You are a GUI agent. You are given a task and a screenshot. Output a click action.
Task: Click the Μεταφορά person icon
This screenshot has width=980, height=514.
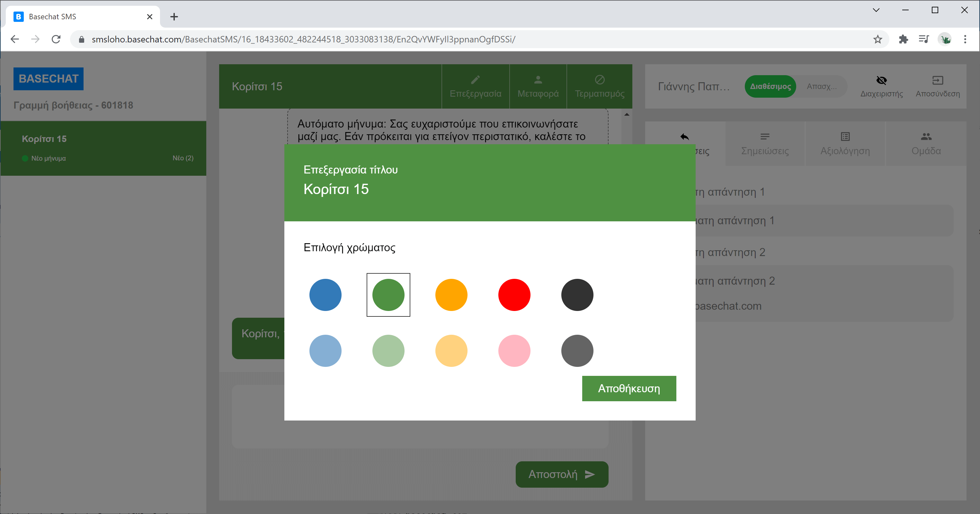coord(538,80)
